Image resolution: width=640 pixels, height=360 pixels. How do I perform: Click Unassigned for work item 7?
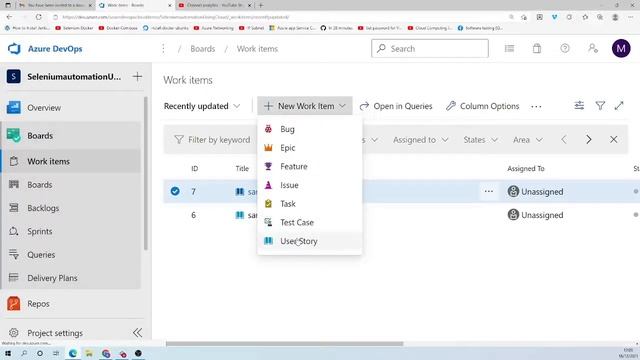tap(536, 191)
